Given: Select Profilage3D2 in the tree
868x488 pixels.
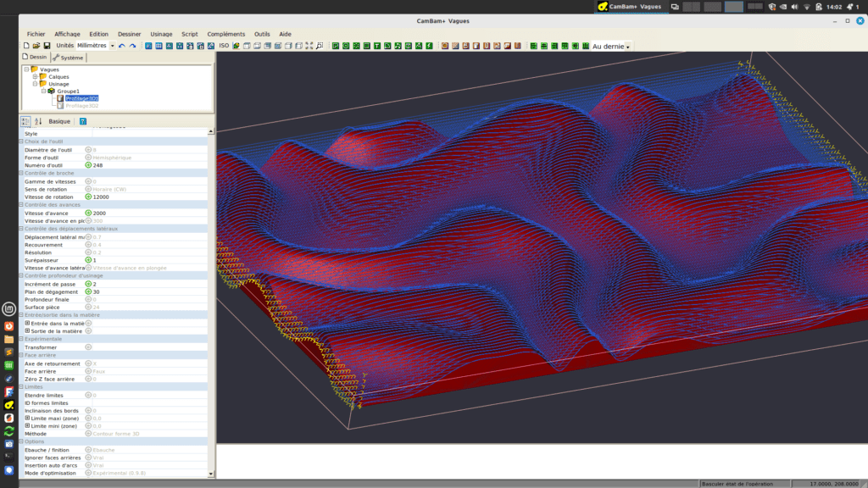Looking at the screenshot, I should (81, 106).
